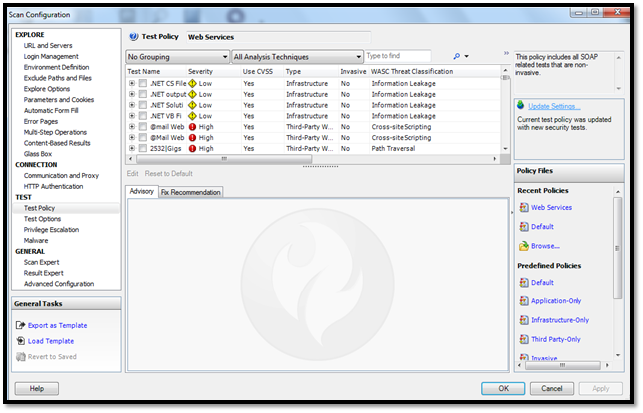Open the All Analysis Techniques dropdown
The height and width of the screenshot is (413, 643).
click(x=296, y=57)
